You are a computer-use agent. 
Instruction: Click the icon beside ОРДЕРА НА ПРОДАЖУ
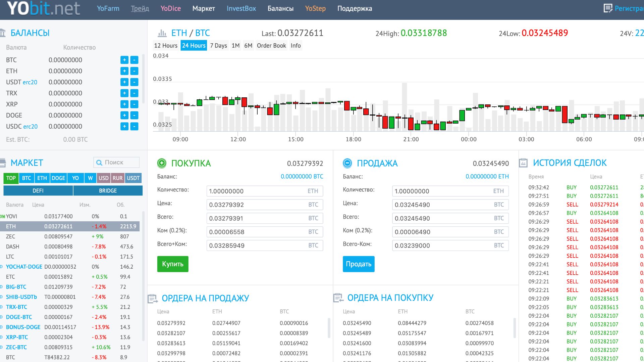pos(153,298)
